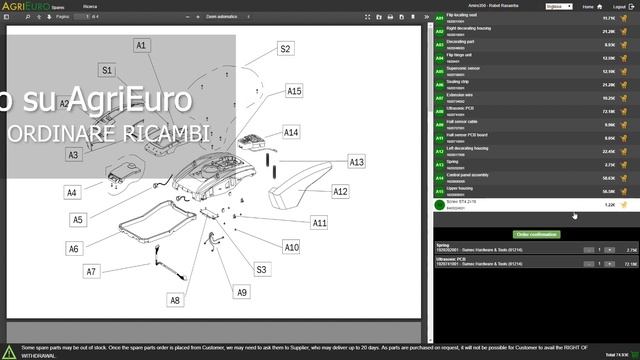Add Left decorating housing A12 to cart
Image resolution: width=640 pixels, height=360 pixels.
click(x=624, y=151)
